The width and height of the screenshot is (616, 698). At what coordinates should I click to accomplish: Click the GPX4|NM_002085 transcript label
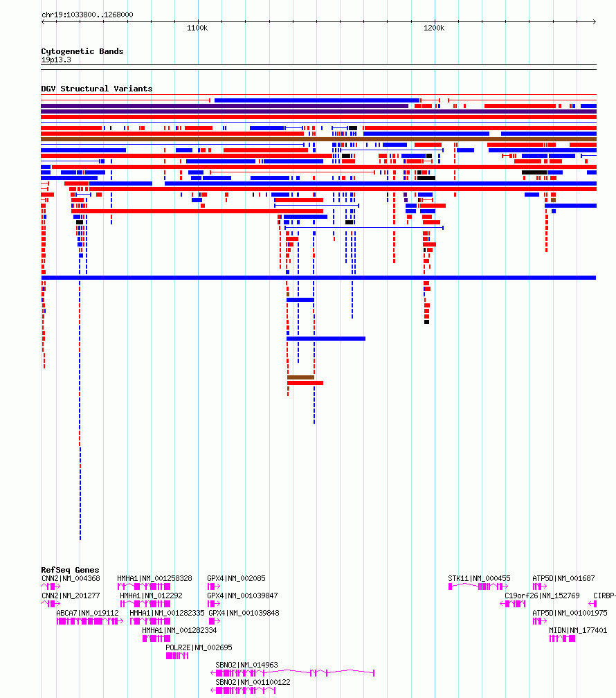pos(236,578)
